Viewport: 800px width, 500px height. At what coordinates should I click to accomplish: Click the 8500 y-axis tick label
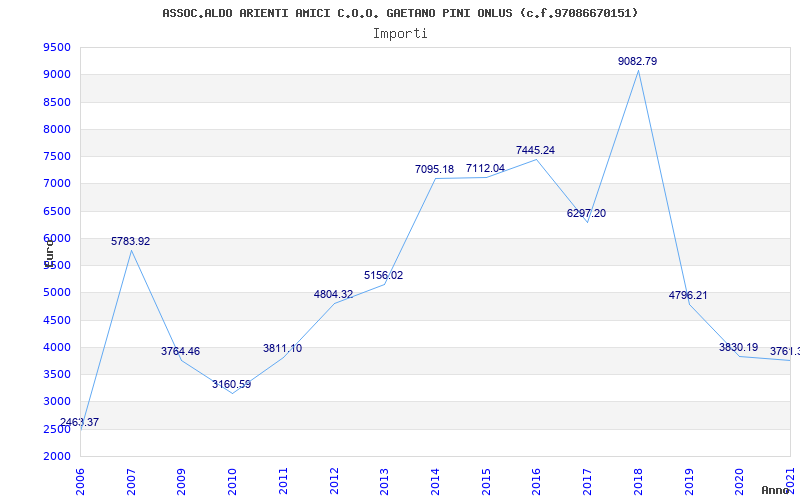coord(57,103)
